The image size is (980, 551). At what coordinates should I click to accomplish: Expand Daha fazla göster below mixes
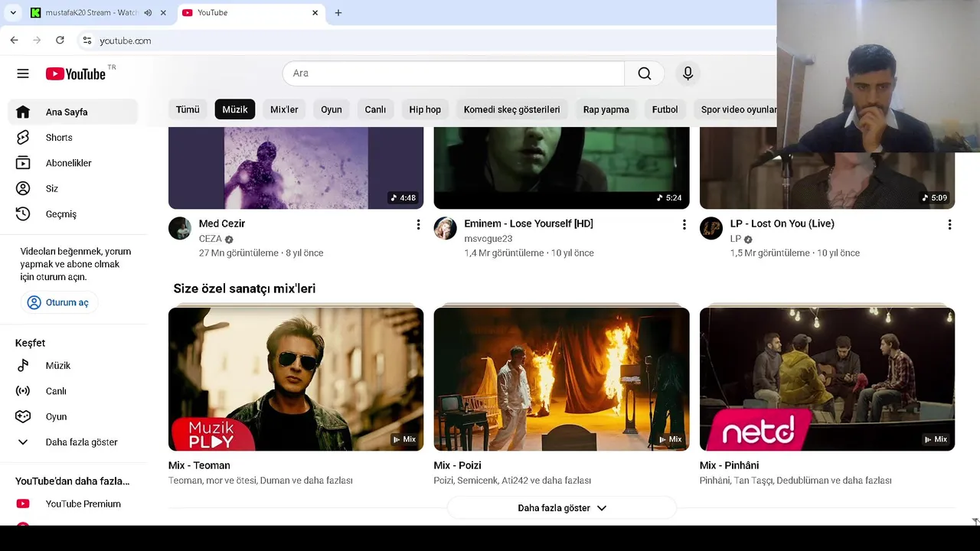(x=561, y=508)
